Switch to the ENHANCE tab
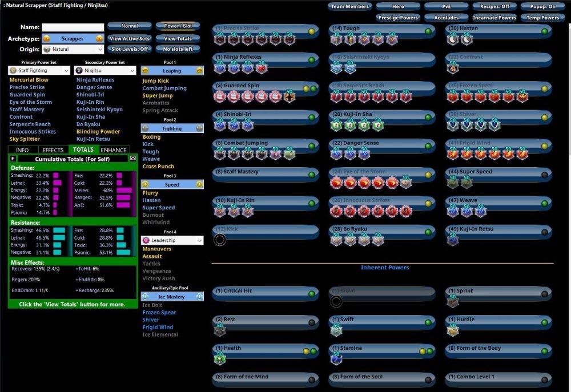Image resolution: width=571 pixels, height=392 pixels. [114, 149]
